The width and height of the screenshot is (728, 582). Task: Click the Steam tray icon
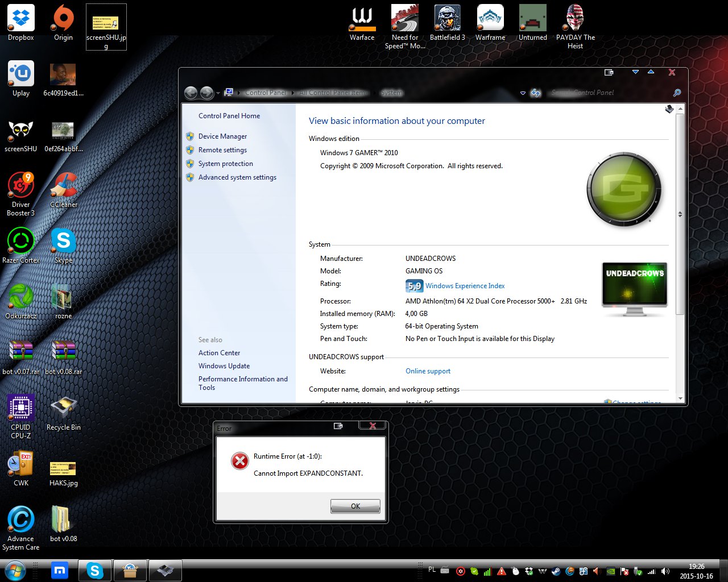556,571
